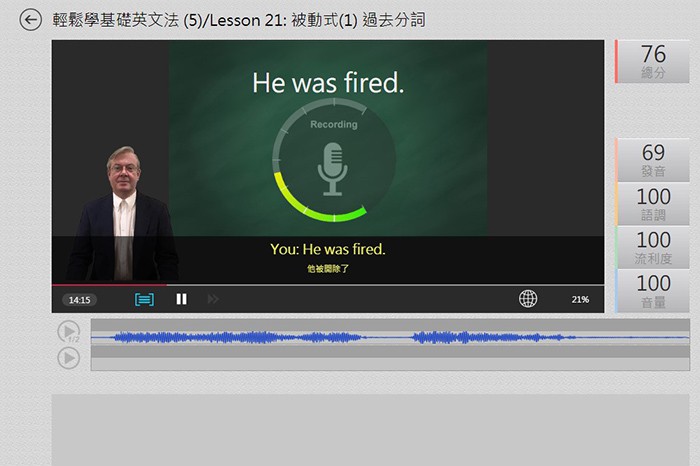Toggle the subtitles display icon
The image size is (700, 466).
point(144,299)
